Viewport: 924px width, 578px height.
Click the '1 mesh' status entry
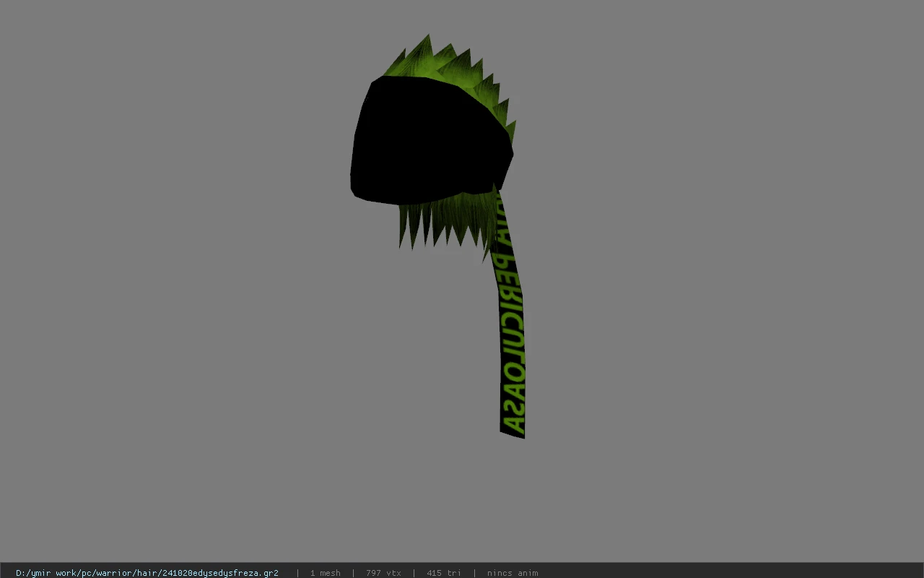tap(325, 573)
